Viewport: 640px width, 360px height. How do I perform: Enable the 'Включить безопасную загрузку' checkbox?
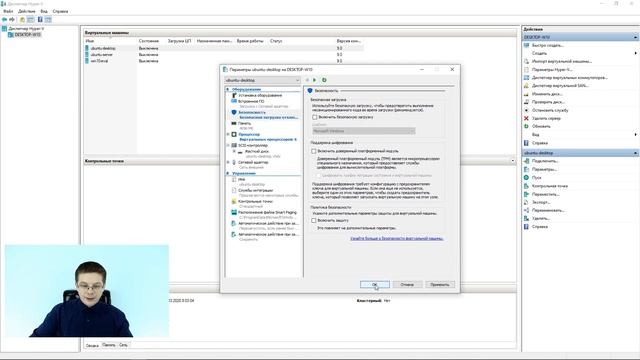pos(315,117)
